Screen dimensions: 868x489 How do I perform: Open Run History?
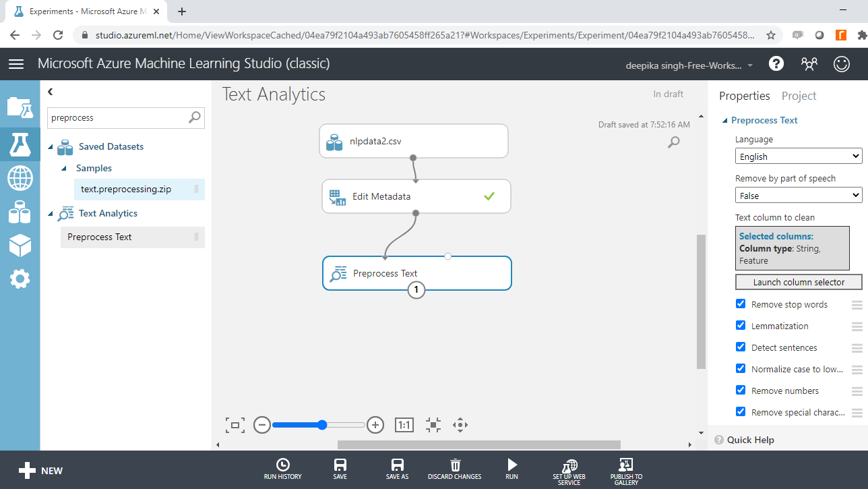[x=283, y=469]
